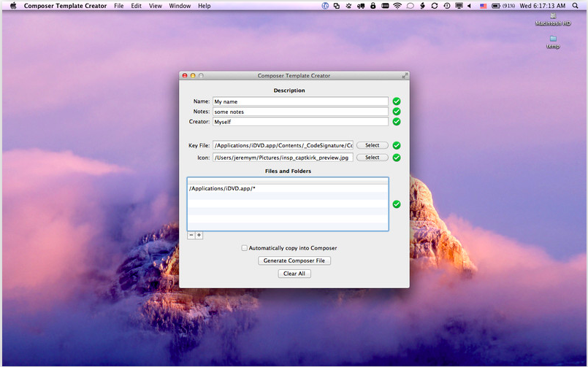Click Generate Composer File button
This screenshot has height=367, width=588.
(x=294, y=260)
